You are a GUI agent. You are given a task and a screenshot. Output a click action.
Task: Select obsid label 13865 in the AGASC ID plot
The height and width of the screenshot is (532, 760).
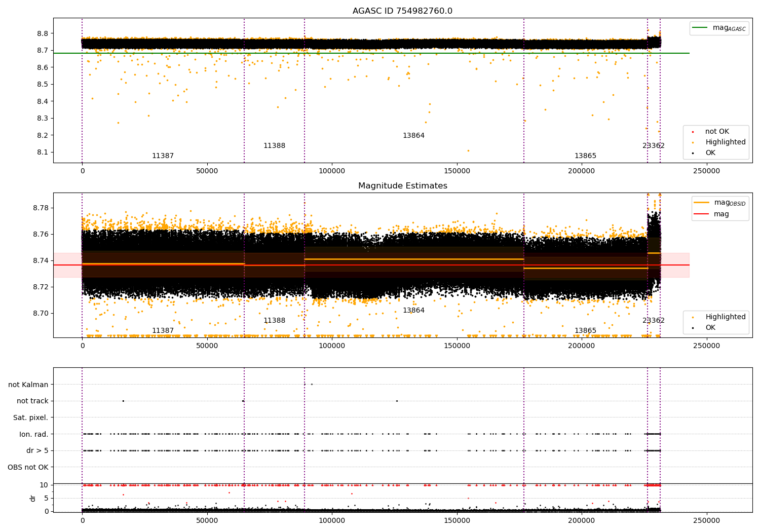tap(585, 156)
